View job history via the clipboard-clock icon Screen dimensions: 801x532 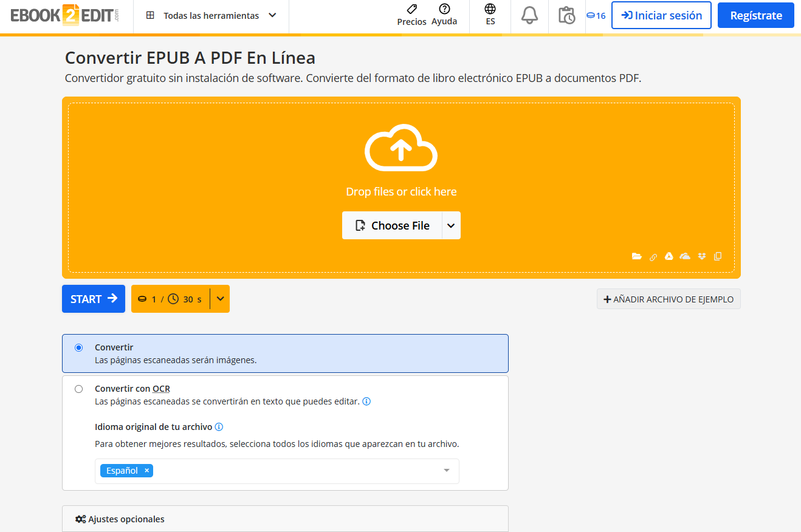tap(566, 16)
